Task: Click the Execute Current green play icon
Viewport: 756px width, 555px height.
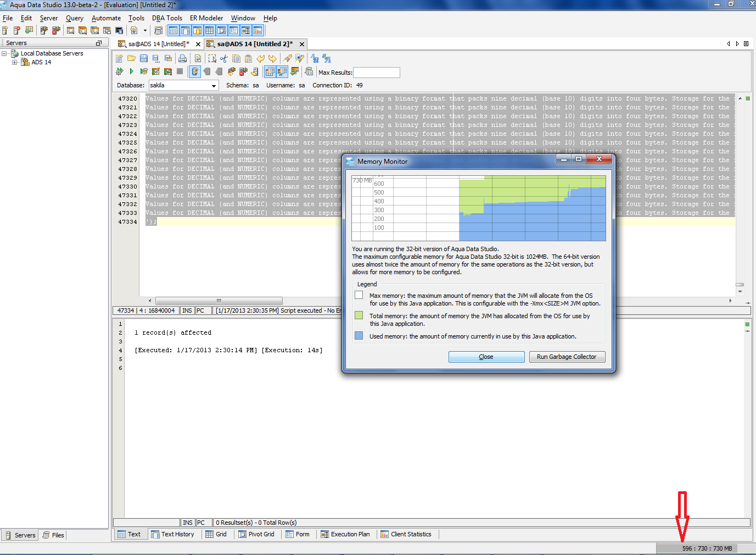Action: pos(132,71)
